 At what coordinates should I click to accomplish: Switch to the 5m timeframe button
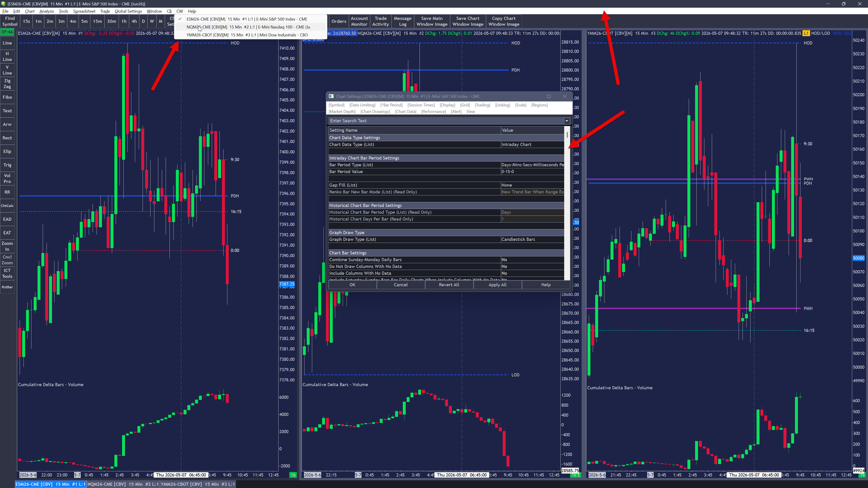click(x=84, y=21)
